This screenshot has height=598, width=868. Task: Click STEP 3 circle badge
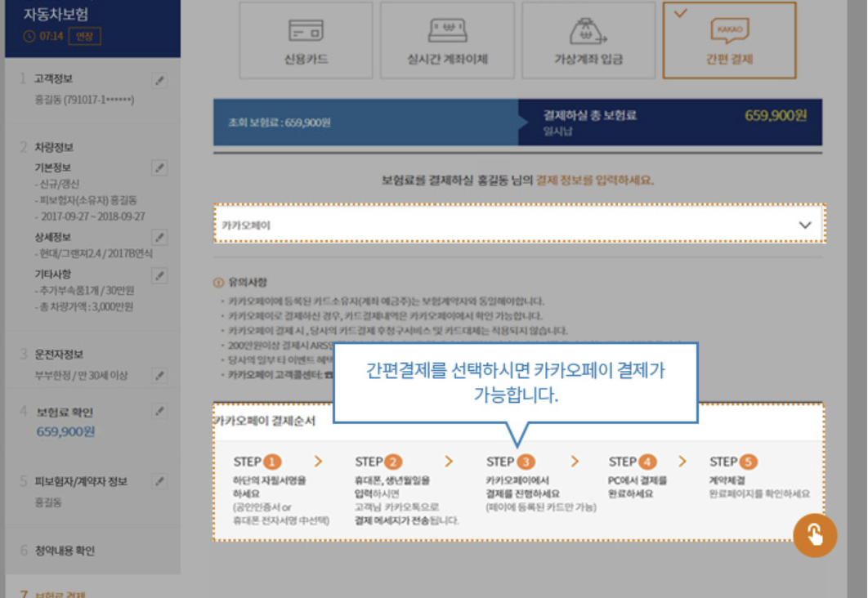tap(526, 462)
